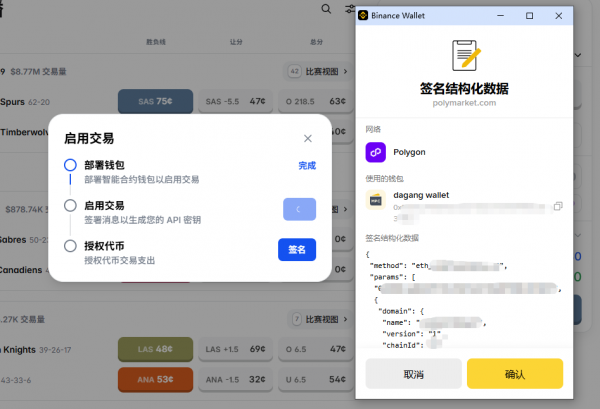Viewport: 600px width, 409px height.
Task: Click 完成 link beside 部署钱包
Action: 307,166
